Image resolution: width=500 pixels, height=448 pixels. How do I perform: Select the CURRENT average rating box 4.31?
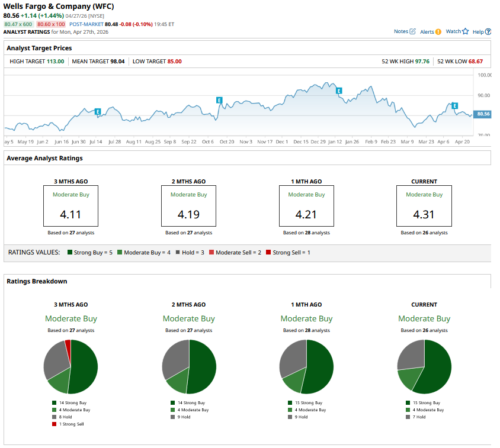pos(424,206)
